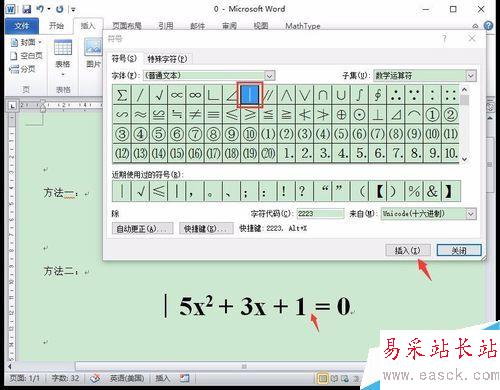Click the symbol grid up scroll arrow

[465, 90]
